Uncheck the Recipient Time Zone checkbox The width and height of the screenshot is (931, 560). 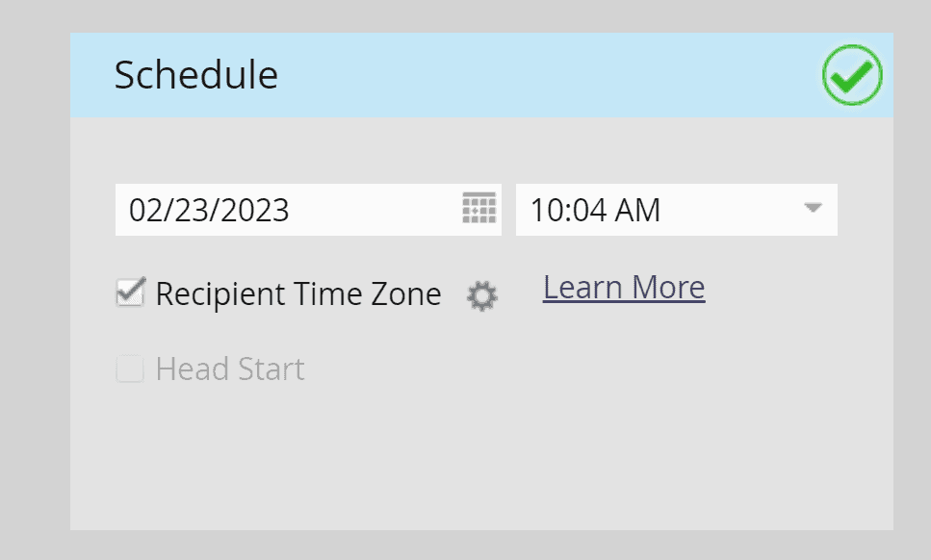coord(128,292)
